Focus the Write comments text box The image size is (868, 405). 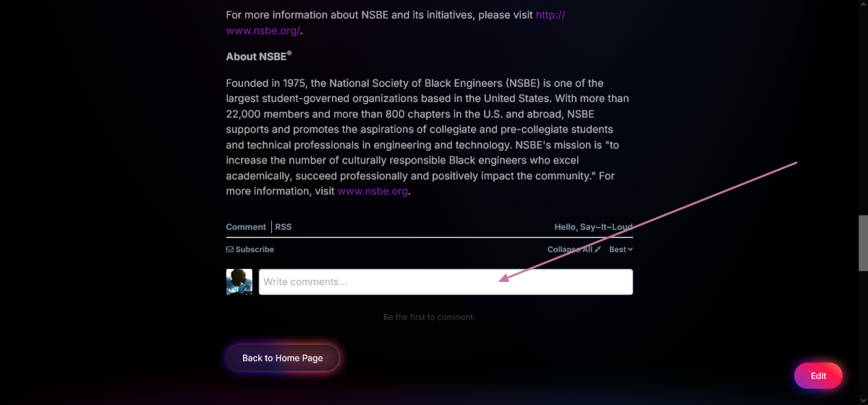446,282
